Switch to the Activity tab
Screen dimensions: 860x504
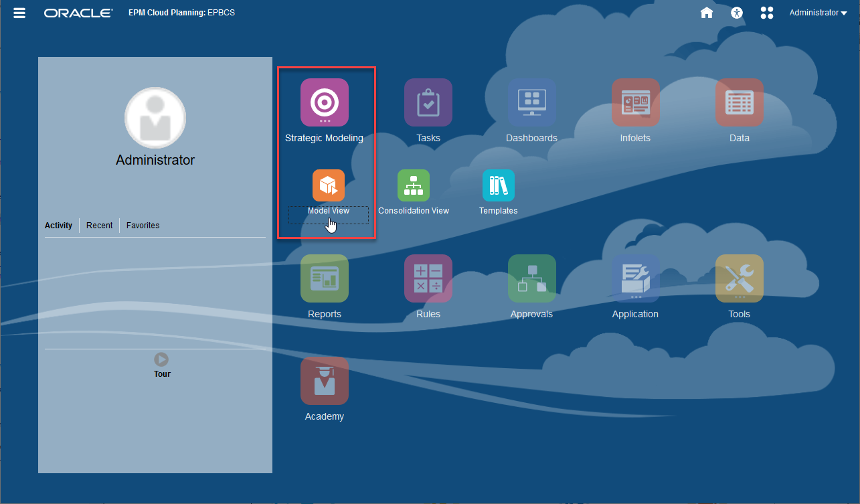58,226
